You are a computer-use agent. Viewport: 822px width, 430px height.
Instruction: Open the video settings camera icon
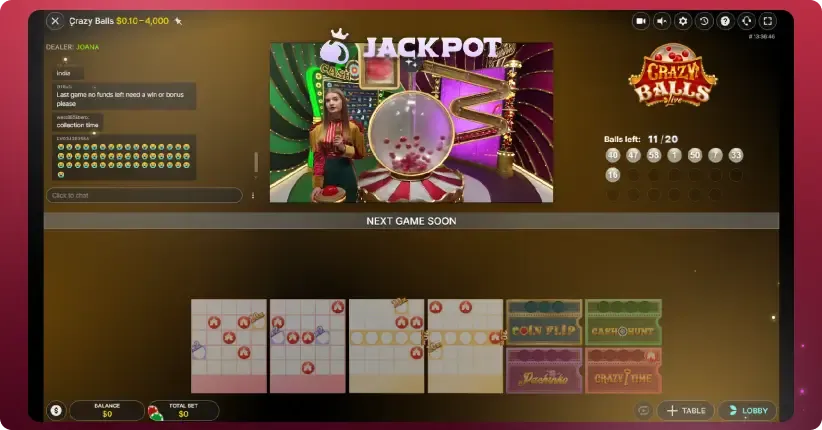click(641, 21)
